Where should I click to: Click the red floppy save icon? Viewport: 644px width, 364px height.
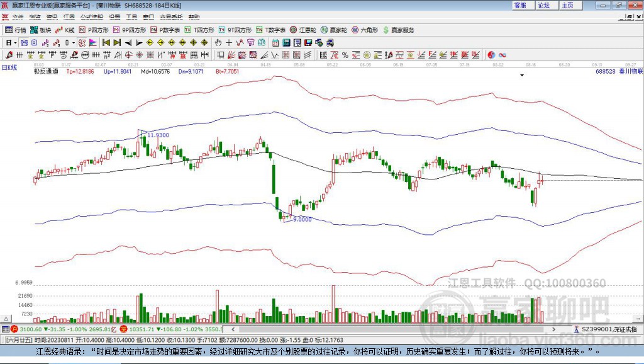pyautogui.click(x=308, y=43)
